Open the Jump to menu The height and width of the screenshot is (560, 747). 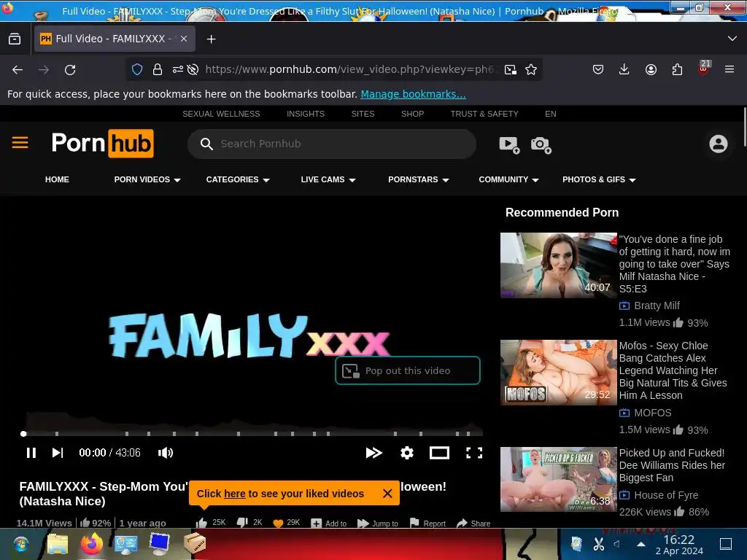pos(378,524)
